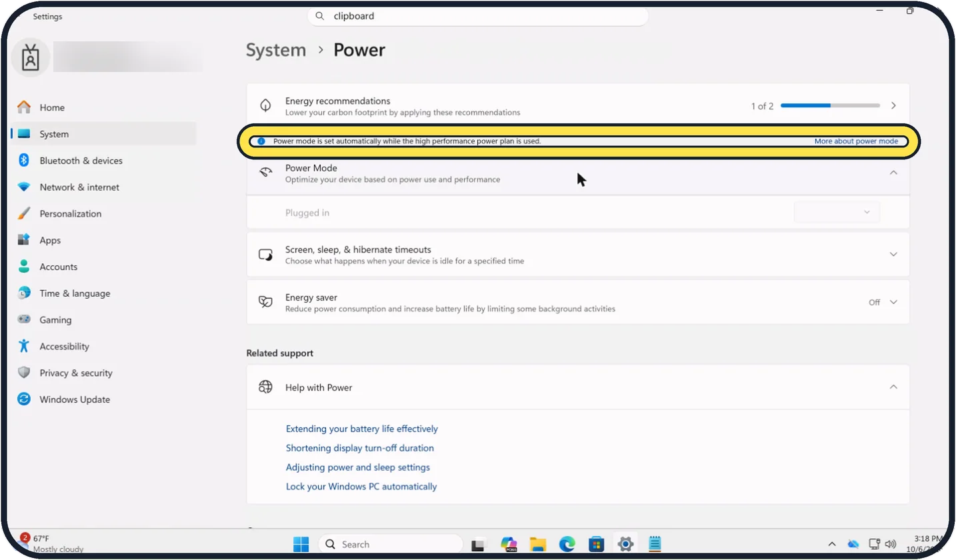Open Apps settings page
The width and height of the screenshot is (956, 560).
103,241
